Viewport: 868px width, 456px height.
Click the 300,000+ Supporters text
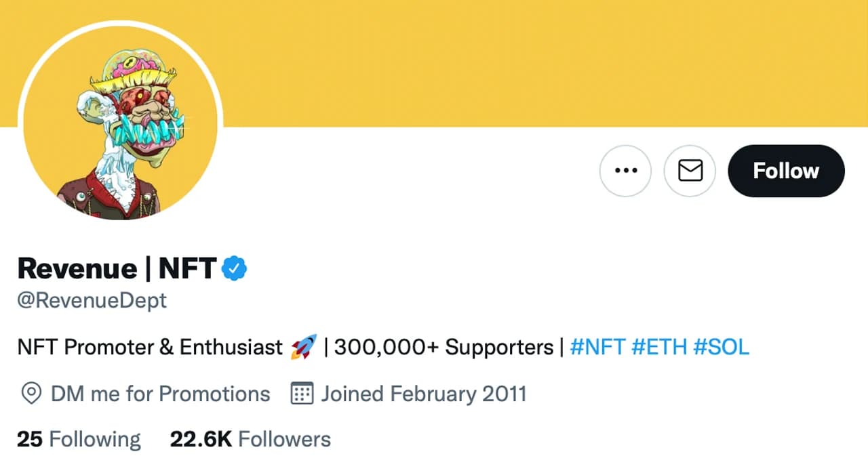tap(444, 348)
